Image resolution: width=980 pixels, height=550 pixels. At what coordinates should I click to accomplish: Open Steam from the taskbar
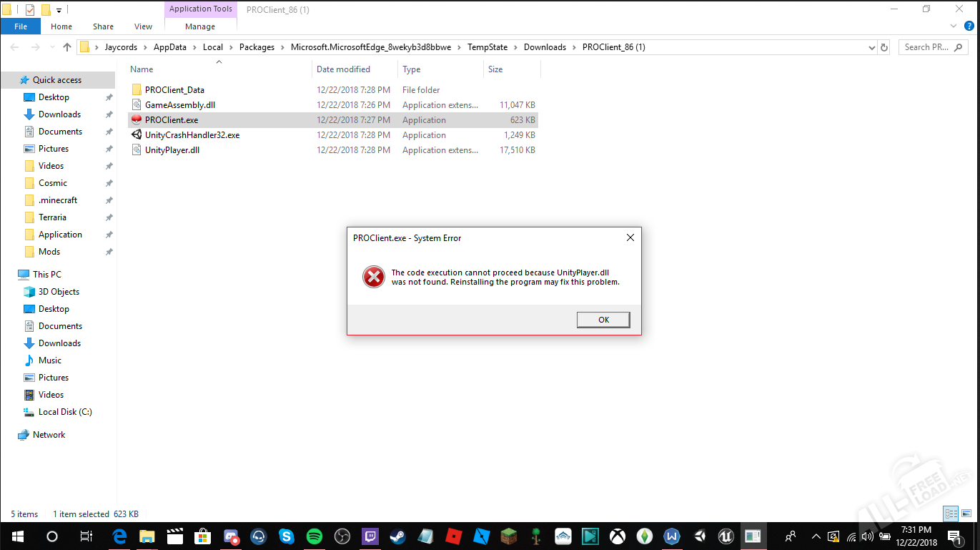397,536
